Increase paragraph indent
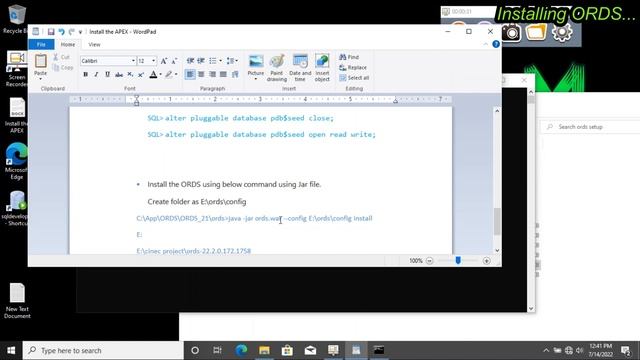 coord(201,61)
